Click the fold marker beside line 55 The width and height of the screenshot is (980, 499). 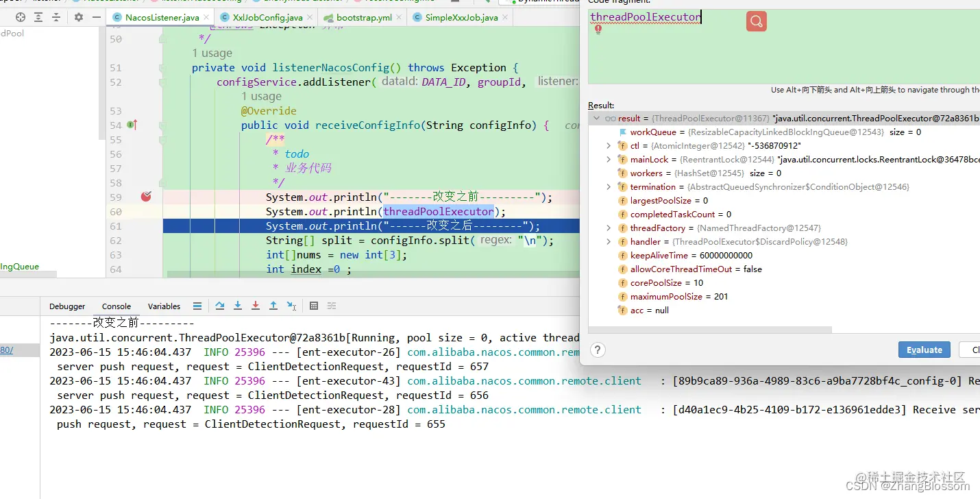pyautogui.click(x=162, y=140)
